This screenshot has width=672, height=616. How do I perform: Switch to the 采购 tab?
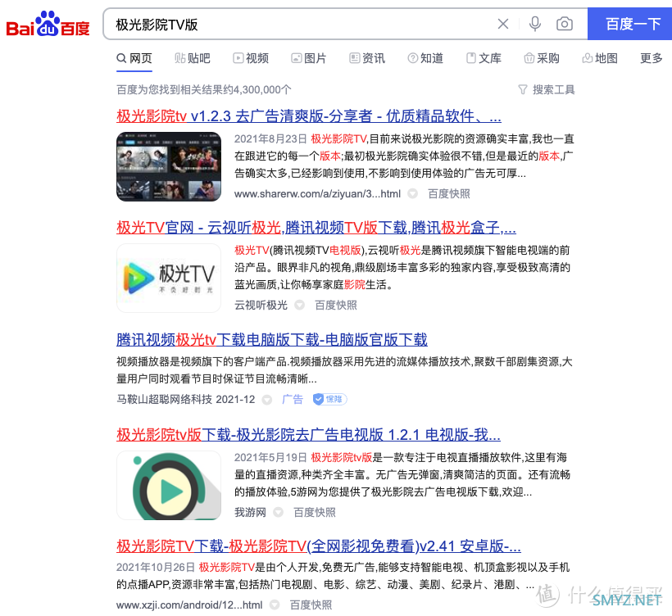(542, 58)
